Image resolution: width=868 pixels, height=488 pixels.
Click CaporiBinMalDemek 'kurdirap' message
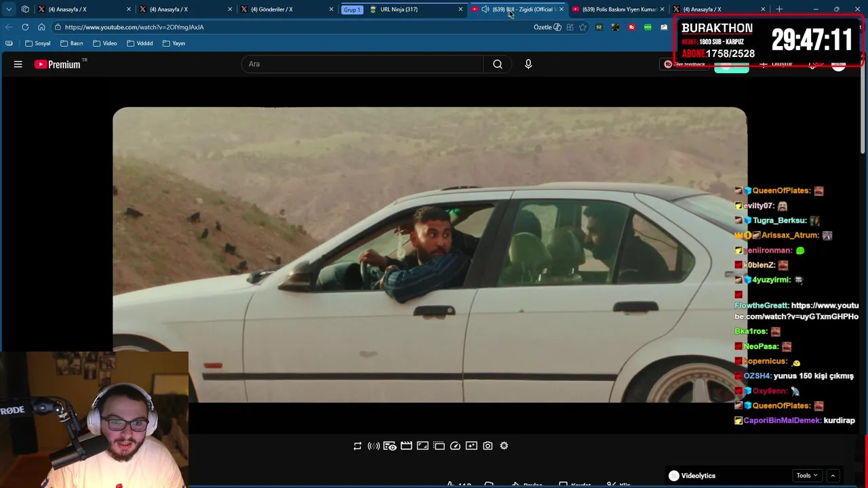839,421
